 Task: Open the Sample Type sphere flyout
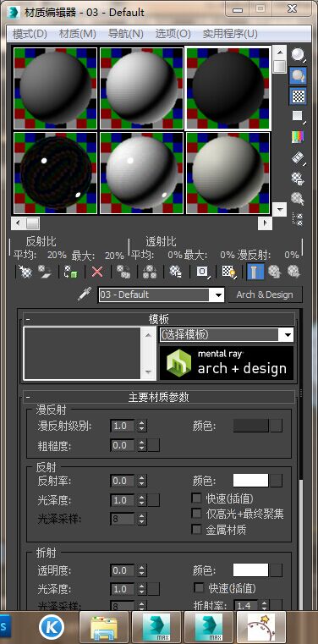[298, 55]
